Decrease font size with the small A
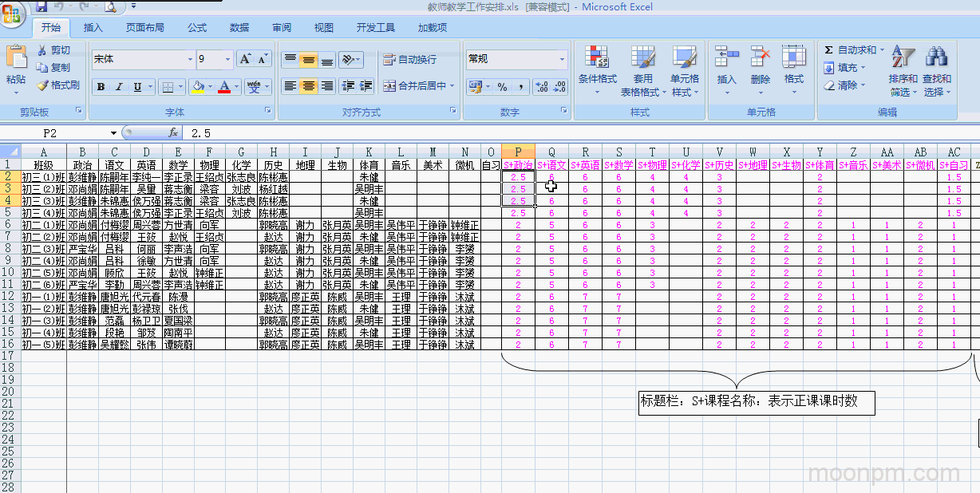This screenshot has width=980, height=493. pyautogui.click(x=263, y=59)
